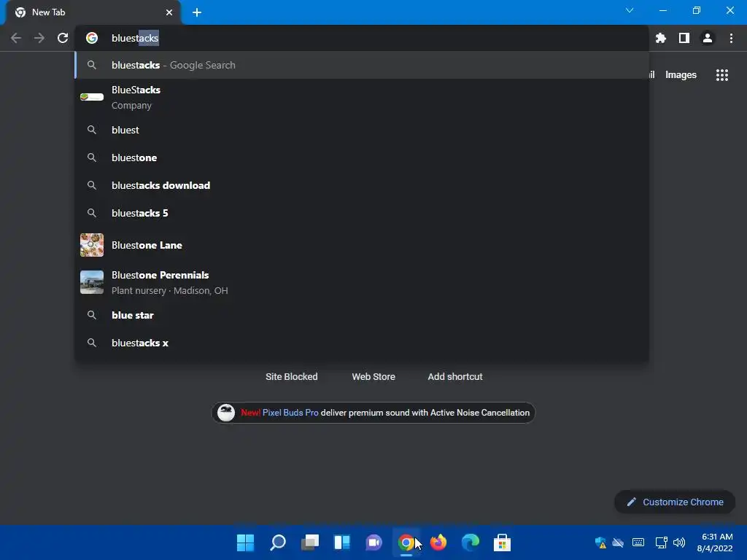Screen dimensions: 747x560
Task: Click the BlueStacks company logo thumbnail
Action: [x=92, y=97]
